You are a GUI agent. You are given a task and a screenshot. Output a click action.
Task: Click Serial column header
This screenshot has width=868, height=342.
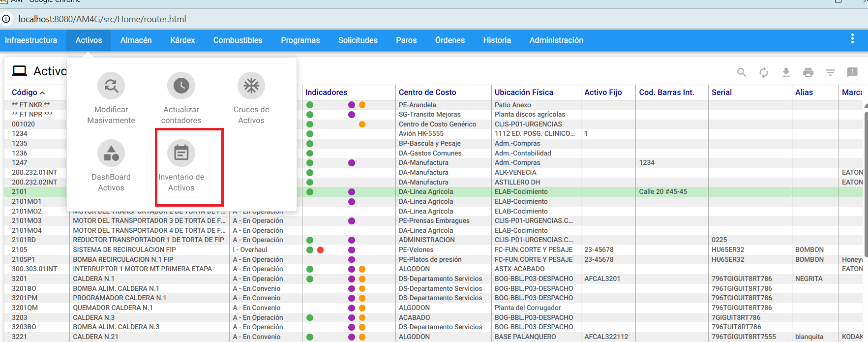(x=721, y=92)
